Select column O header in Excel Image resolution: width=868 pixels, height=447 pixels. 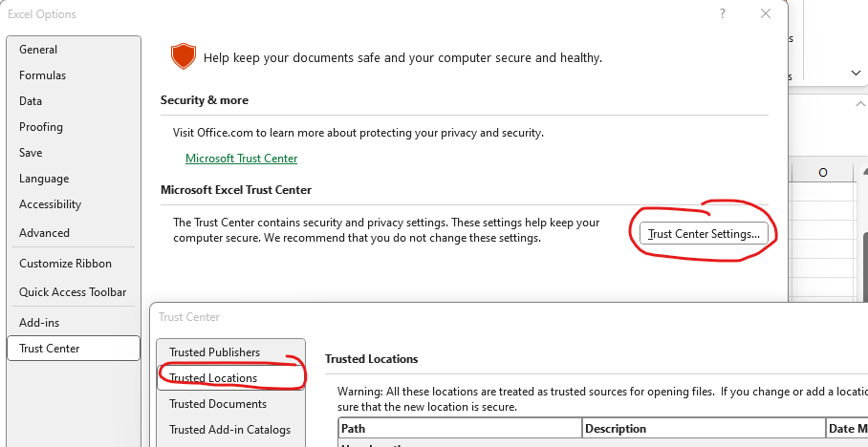point(823,173)
